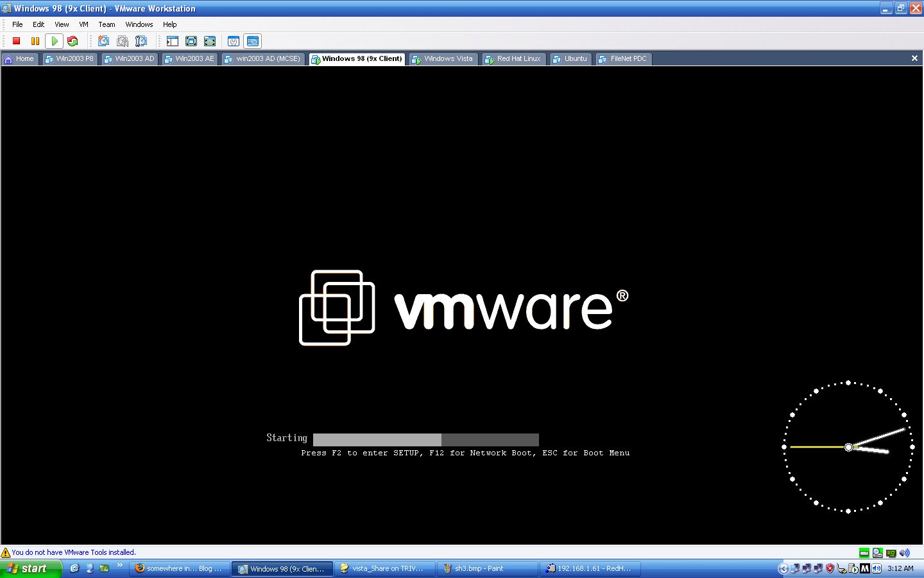Switch to the Win2003 P8 tab

tap(69, 58)
